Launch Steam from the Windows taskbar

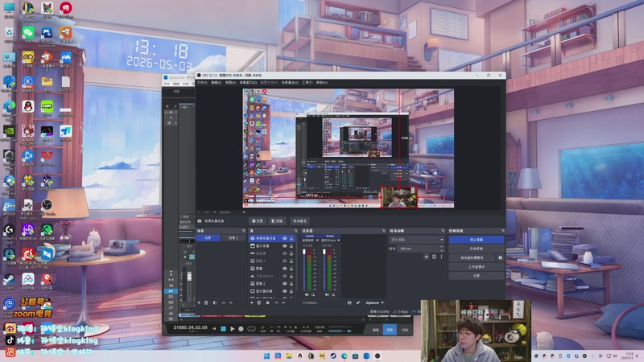pyautogui.click(x=333, y=356)
